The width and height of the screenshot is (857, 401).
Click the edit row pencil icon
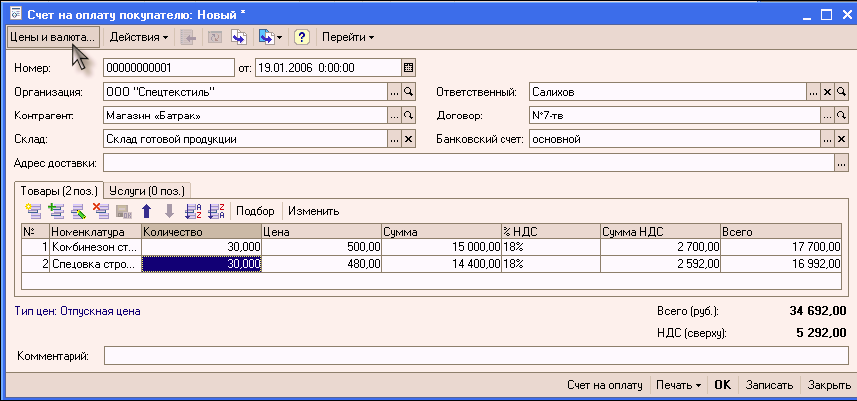pos(77,211)
